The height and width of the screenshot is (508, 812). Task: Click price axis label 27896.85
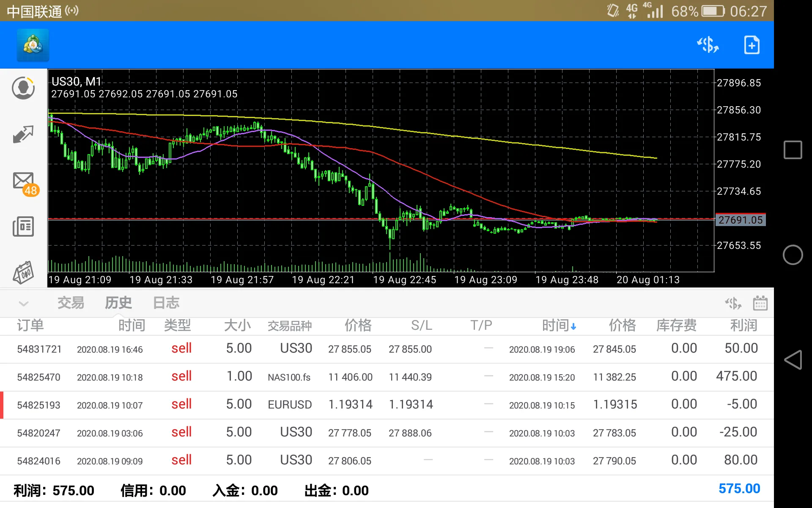tap(739, 83)
